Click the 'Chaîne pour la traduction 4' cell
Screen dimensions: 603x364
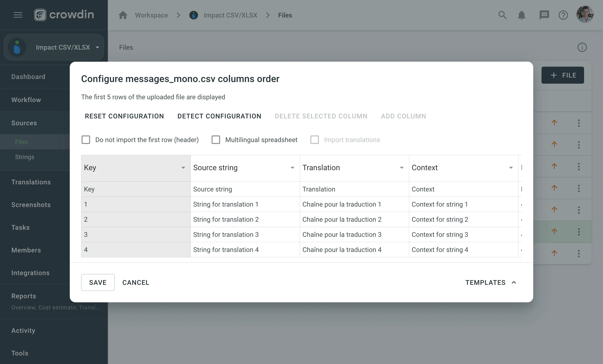354,250
